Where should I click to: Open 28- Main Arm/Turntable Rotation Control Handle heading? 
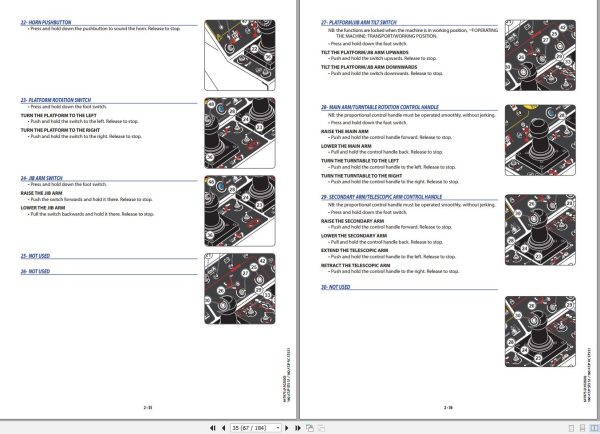click(x=380, y=107)
